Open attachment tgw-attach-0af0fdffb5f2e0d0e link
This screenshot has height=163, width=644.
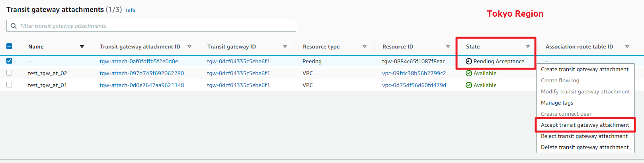(139, 61)
